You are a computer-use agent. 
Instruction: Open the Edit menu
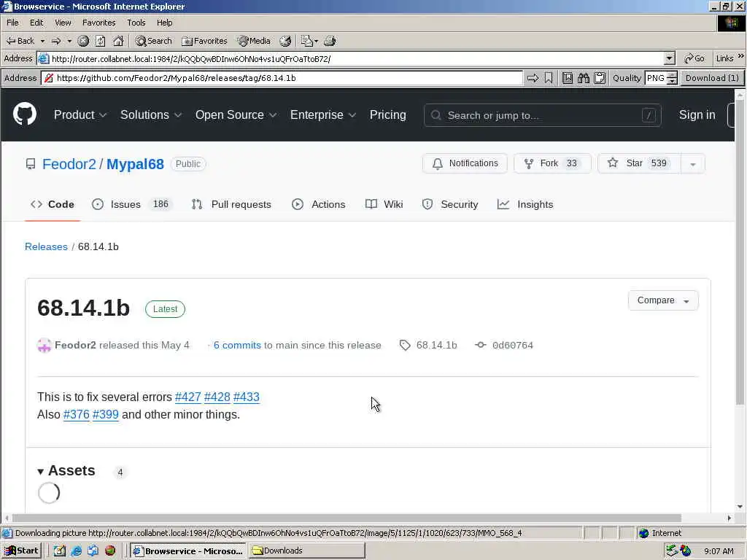(36, 23)
